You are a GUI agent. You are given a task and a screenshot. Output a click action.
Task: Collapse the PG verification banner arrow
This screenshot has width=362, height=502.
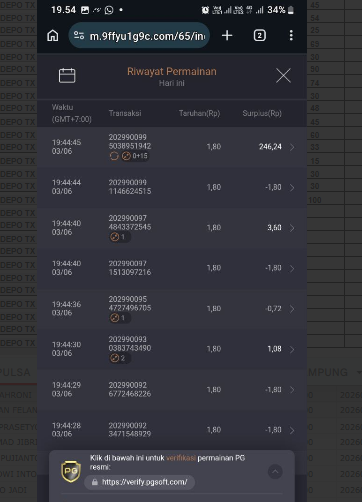pos(275,472)
